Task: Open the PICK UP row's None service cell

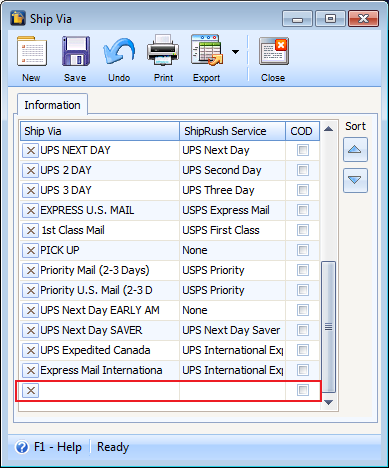Action: (x=232, y=250)
